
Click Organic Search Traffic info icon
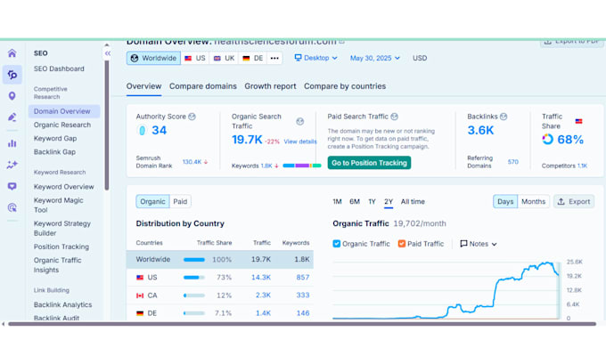[300, 122]
